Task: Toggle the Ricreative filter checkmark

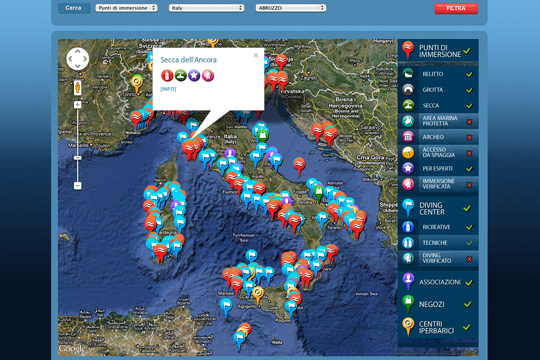Action: [469, 227]
